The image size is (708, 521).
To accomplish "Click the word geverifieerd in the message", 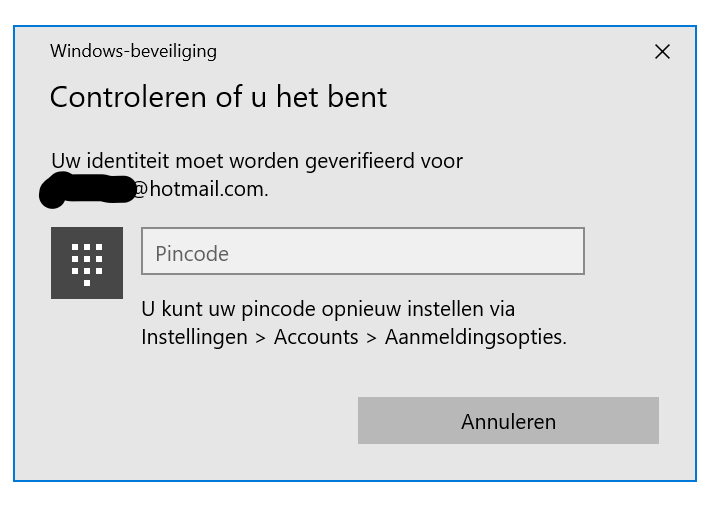I will pos(360,162).
